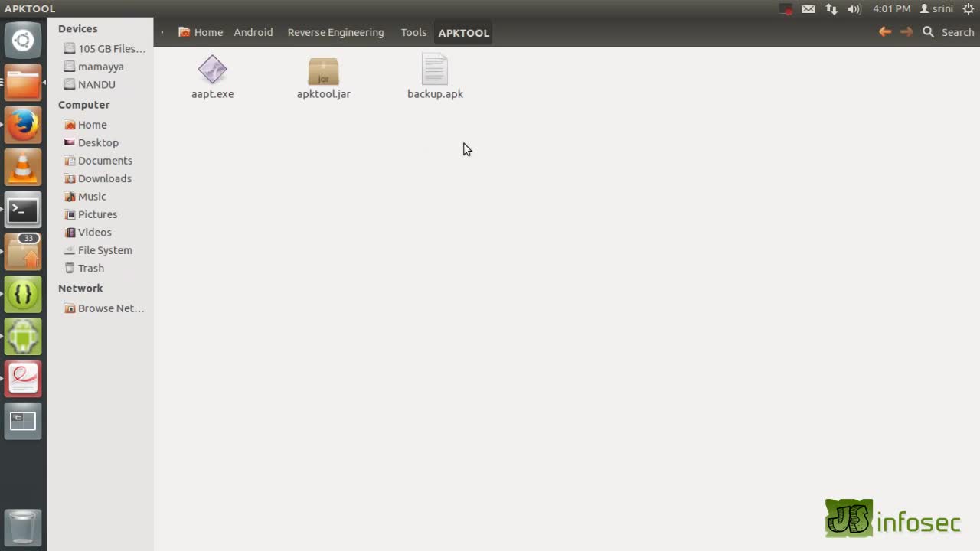Go to Desktop in the sidebar

click(x=91, y=142)
